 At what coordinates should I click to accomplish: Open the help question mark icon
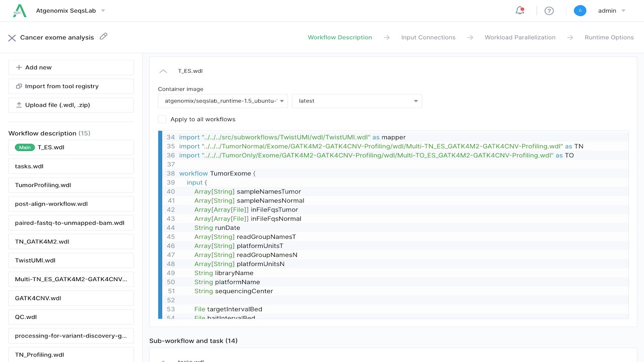click(x=549, y=11)
